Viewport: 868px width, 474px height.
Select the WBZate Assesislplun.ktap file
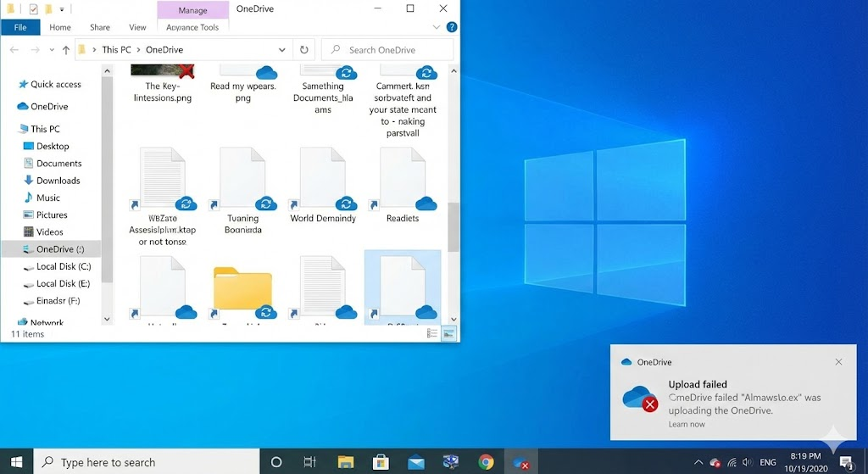(162, 197)
